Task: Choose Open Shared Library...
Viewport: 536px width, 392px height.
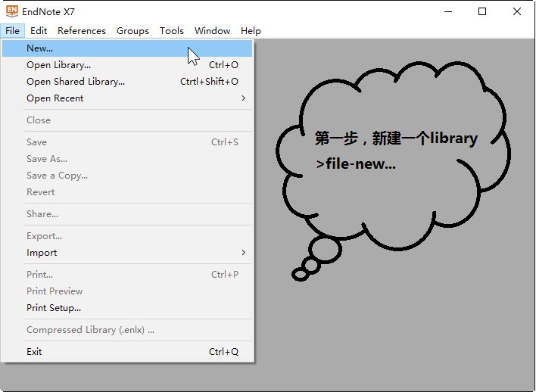Action: point(127,82)
